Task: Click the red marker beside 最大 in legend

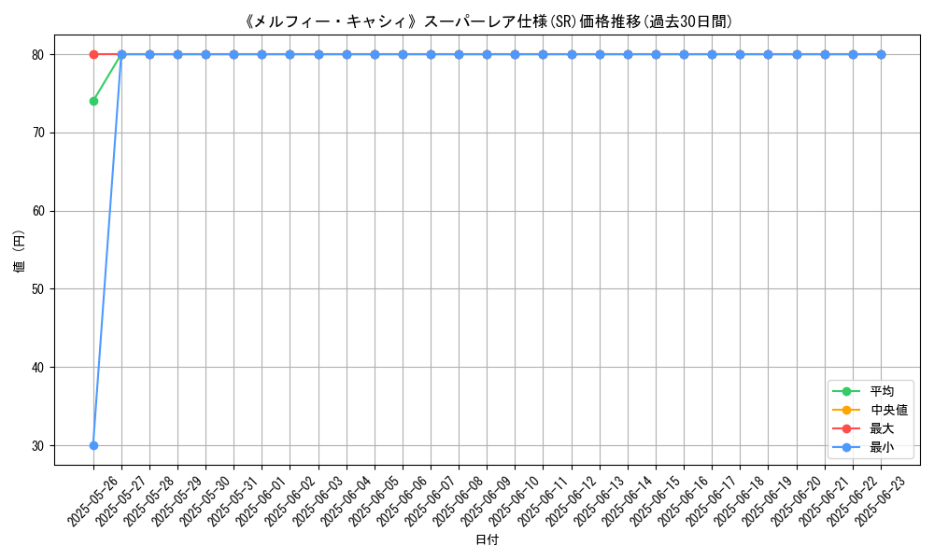Action: click(846, 428)
